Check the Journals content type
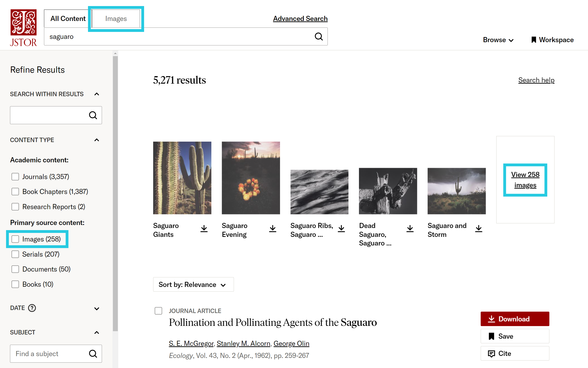This screenshot has width=588, height=368. coord(15,177)
